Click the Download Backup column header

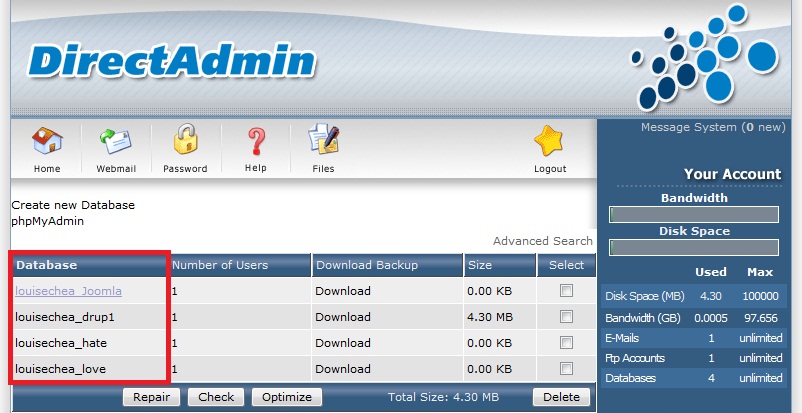[x=367, y=265]
